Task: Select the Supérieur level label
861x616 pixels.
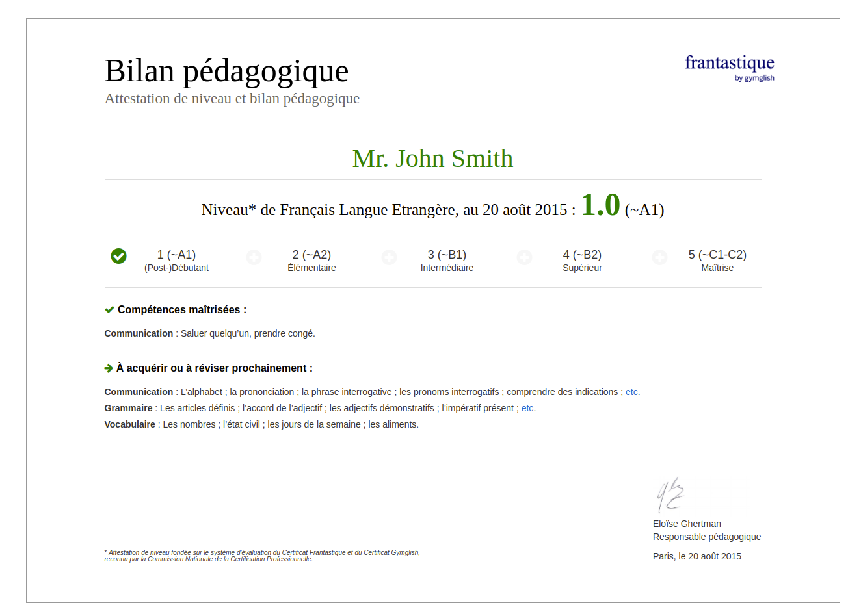Action: coord(582,268)
